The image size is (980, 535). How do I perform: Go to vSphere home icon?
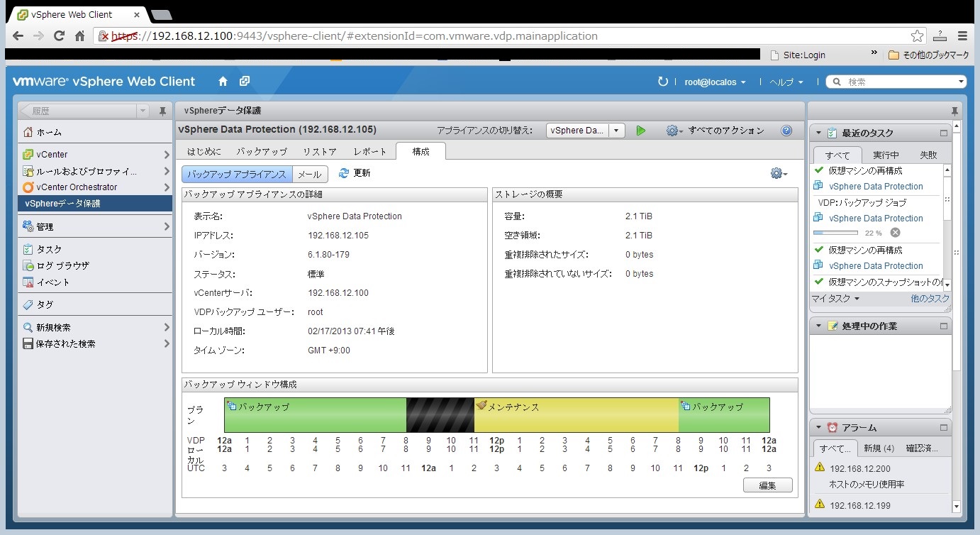pos(223,82)
